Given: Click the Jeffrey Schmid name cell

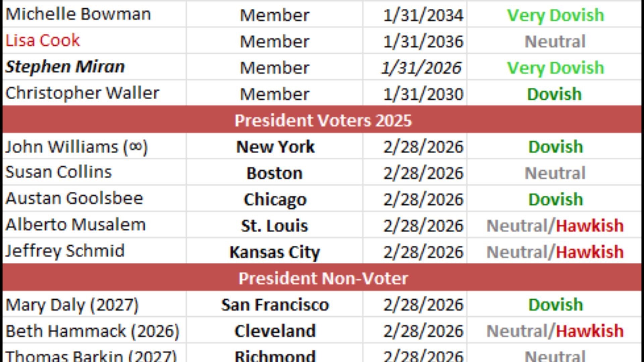Looking at the screenshot, I should (x=65, y=251).
